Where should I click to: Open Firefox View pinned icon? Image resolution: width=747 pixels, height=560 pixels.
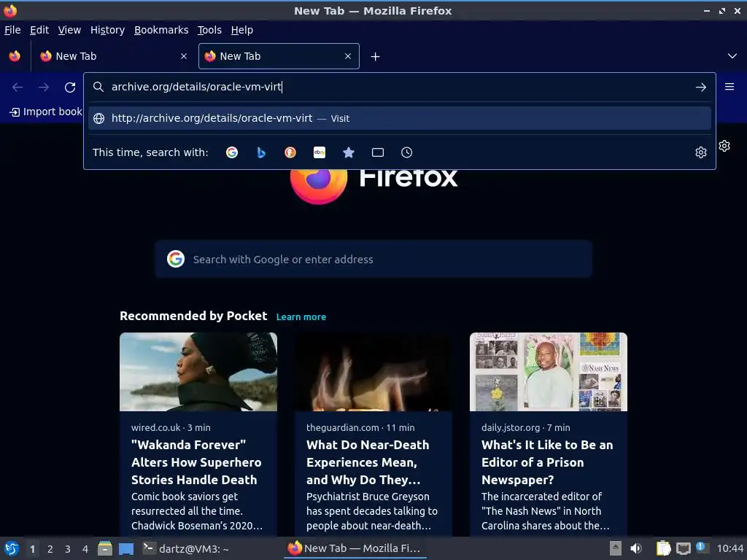[x=15, y=56]
